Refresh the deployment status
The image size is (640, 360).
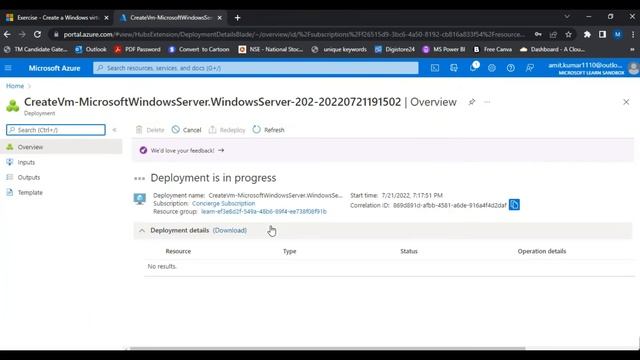(268, 130)
